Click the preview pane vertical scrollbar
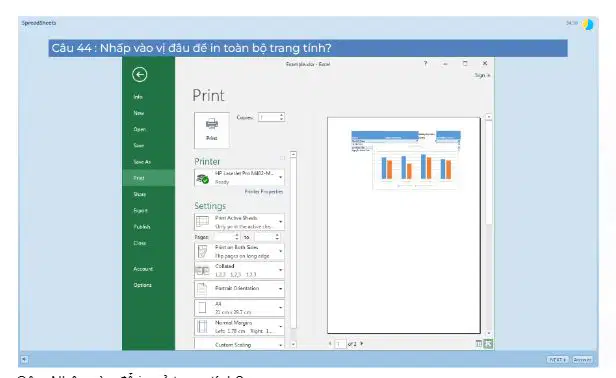This screenshot has height=378, width=616. pyautogui.click(x=488, y=225)
